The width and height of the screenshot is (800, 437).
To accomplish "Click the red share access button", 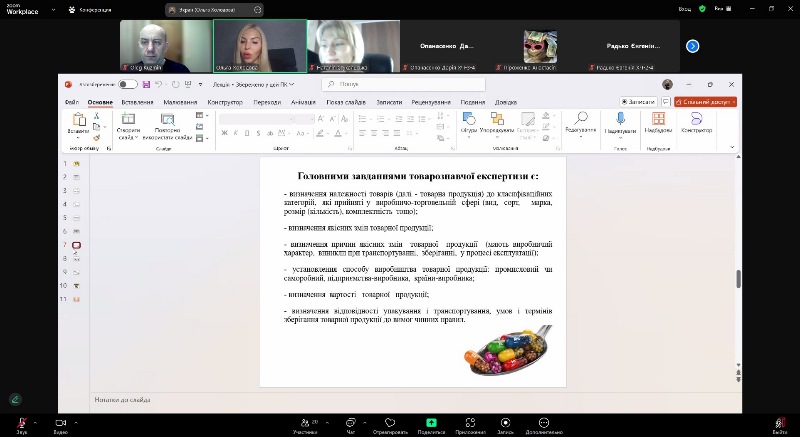I will tap(705, 102).
